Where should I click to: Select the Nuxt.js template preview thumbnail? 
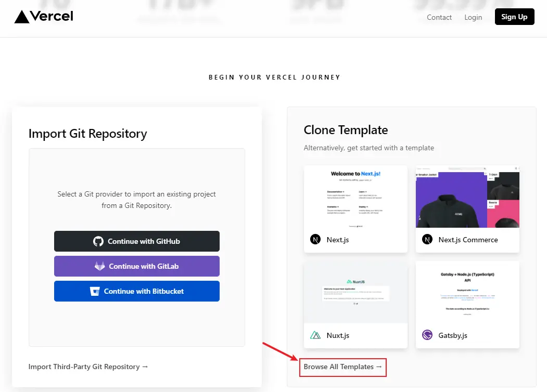point(355,293)
